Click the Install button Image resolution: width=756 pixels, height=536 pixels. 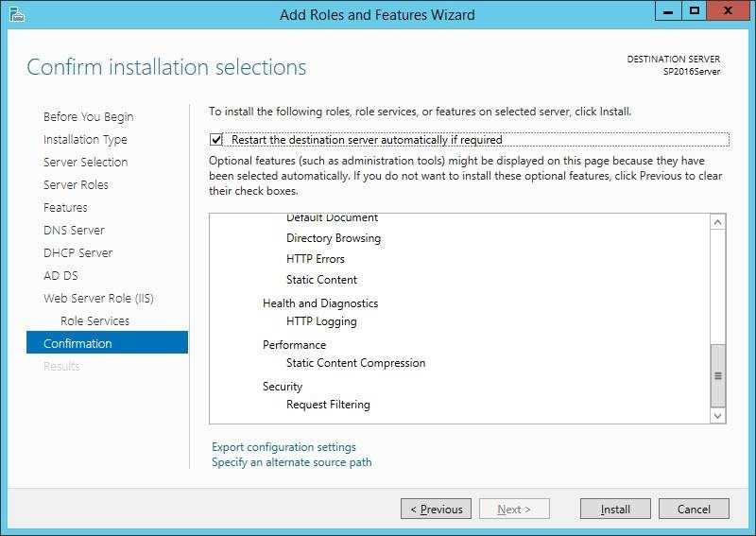click(615, 509)
